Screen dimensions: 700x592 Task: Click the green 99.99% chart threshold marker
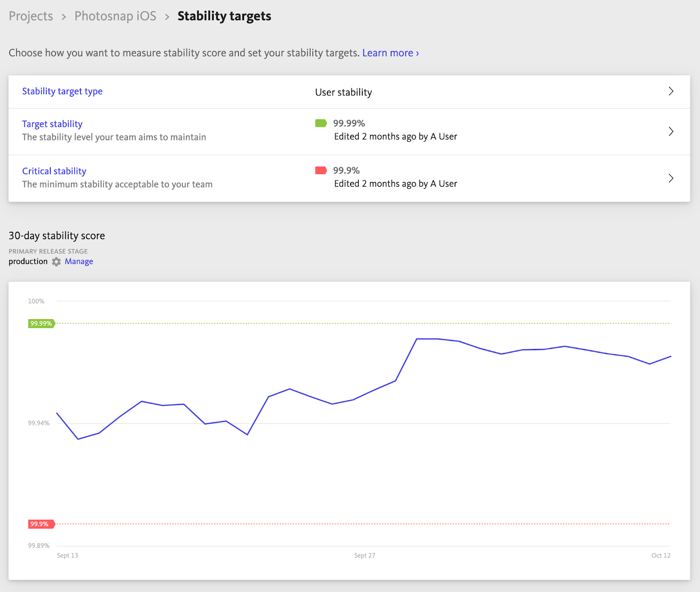[x=42, y=324]
